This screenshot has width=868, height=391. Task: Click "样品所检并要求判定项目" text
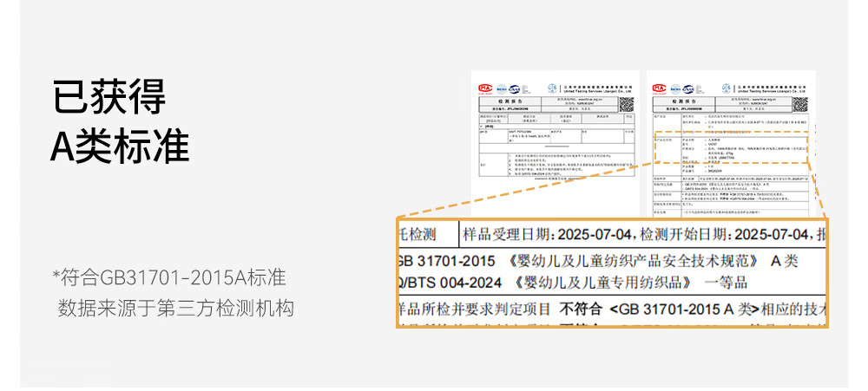pyautogui.click(x=475, y=309)
